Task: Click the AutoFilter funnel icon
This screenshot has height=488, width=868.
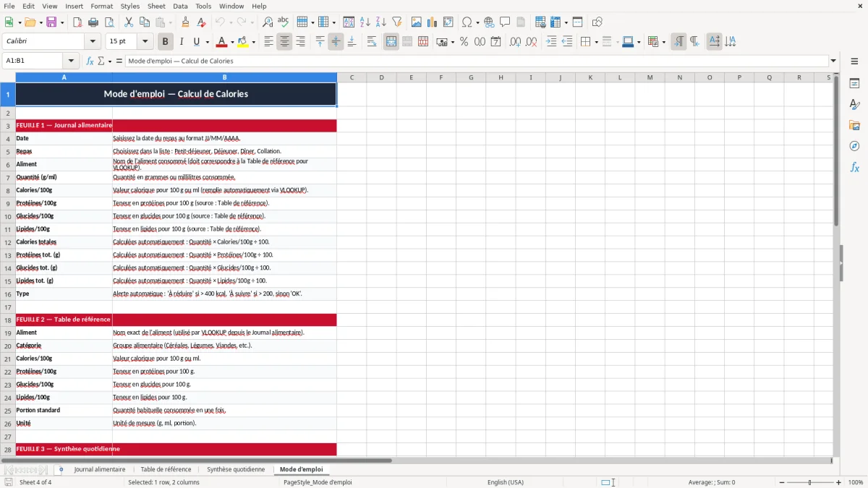Action: click(396, 22)
